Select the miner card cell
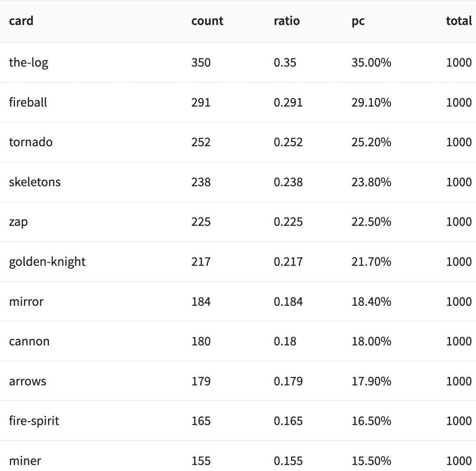The width and height of the screenshot is (476, 471). coord(25,461)
